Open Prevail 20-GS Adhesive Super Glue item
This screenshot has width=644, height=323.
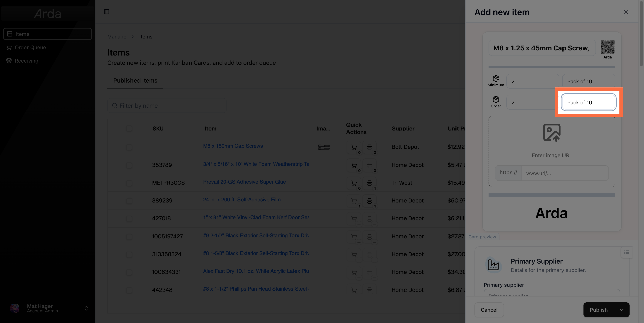click(x=245, y=182)
